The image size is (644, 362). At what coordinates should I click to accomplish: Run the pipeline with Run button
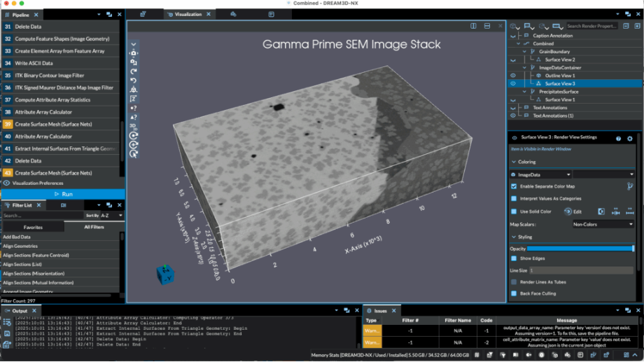(x=63, y=194)
